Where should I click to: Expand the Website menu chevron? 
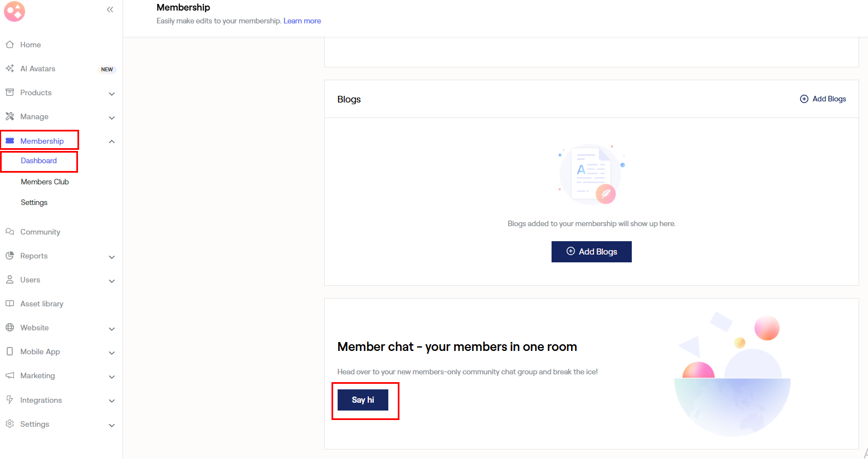click(x=111, y=329)
